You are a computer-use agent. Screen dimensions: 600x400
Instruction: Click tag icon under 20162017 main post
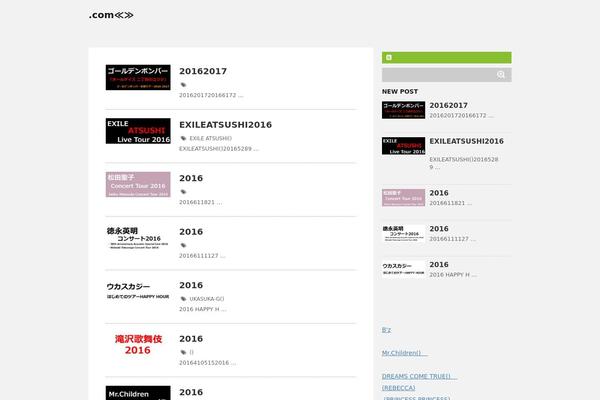(x=183, y=85)
